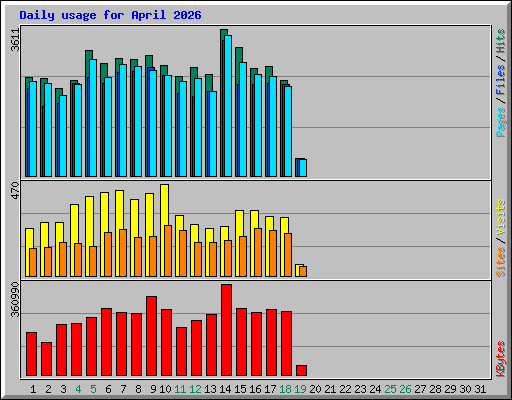Click day 8 on the date axis
Viewport: 512px width, 400px height.
[138, 389]
